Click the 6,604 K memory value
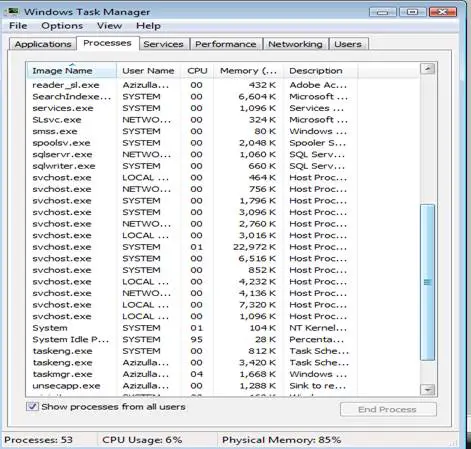Image resolution: width=471 pixels, height=449 pixels. coord(257,97)
